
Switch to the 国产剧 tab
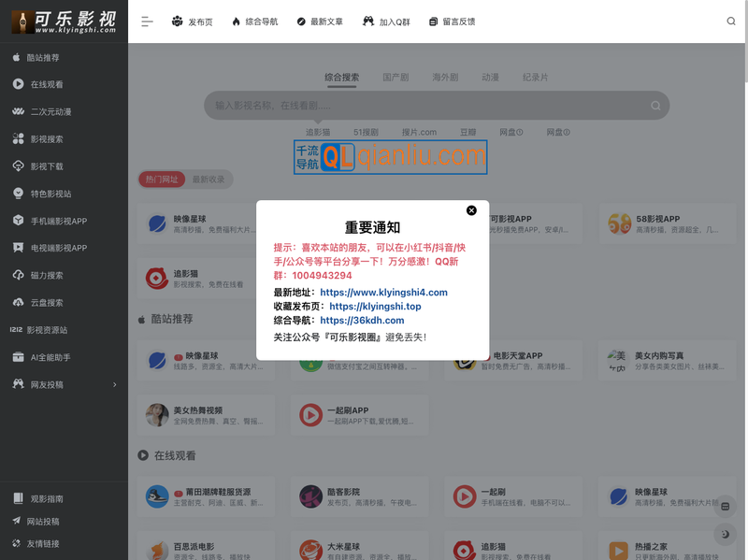(398, 77)
